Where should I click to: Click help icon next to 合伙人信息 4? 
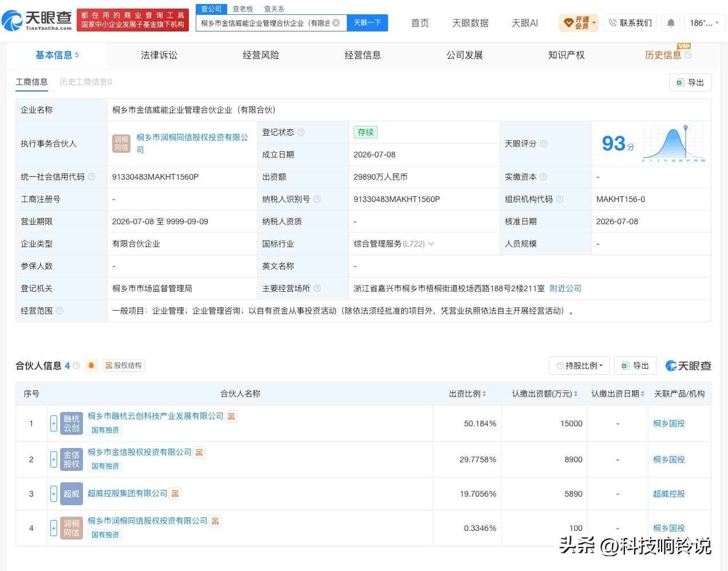pos(77,366)
